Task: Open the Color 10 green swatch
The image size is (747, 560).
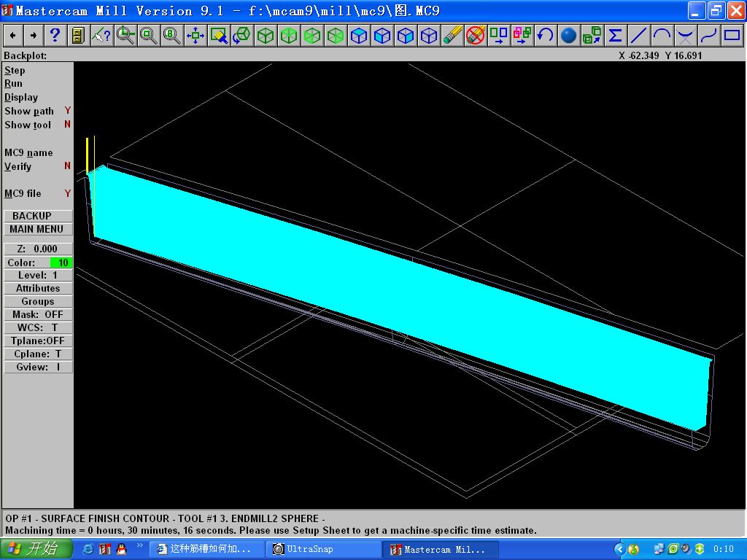Action: click(x=61, y=262)
